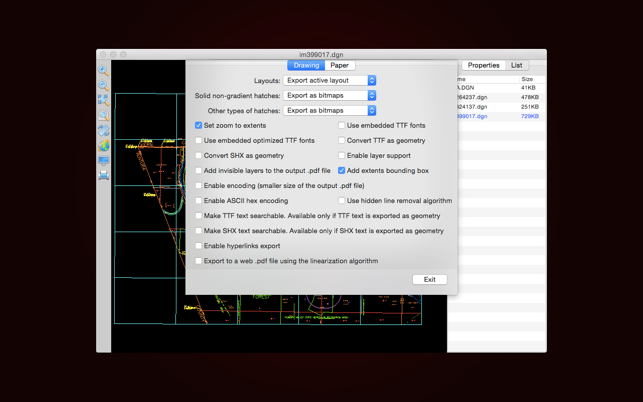
Task: Enable hyperlinks export checkbox
Action: pyautogui.click(x=199, y=246)
